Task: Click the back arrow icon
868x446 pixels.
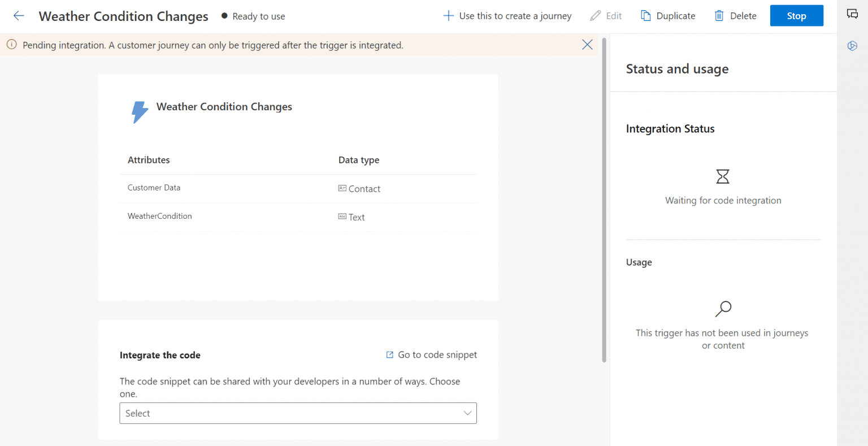Action: pyautogui.click(x=19, y=16)
